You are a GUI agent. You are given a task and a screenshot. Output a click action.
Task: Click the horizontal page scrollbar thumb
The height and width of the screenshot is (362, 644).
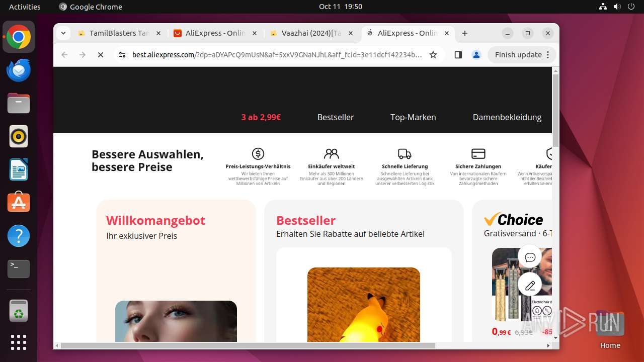point(248,345)
